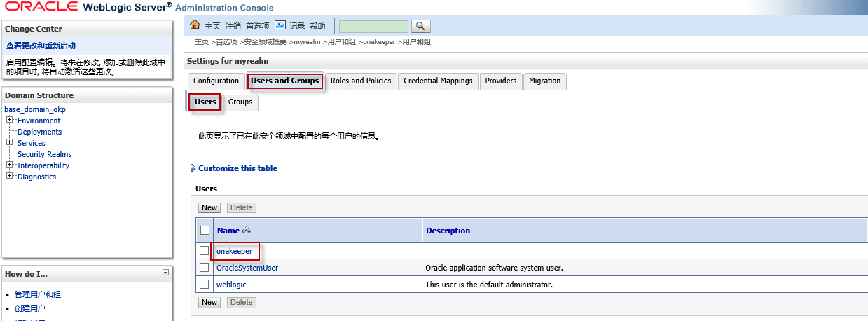The height and width of the screenshot is (321, 868).
Task: Select Deployments in Domain Structure
Action: [x=39, y=132]
